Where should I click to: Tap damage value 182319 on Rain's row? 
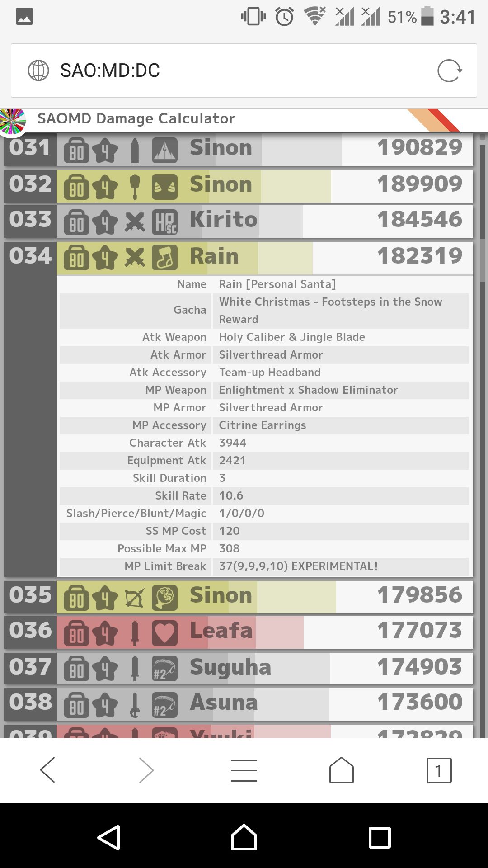point(420,256)
